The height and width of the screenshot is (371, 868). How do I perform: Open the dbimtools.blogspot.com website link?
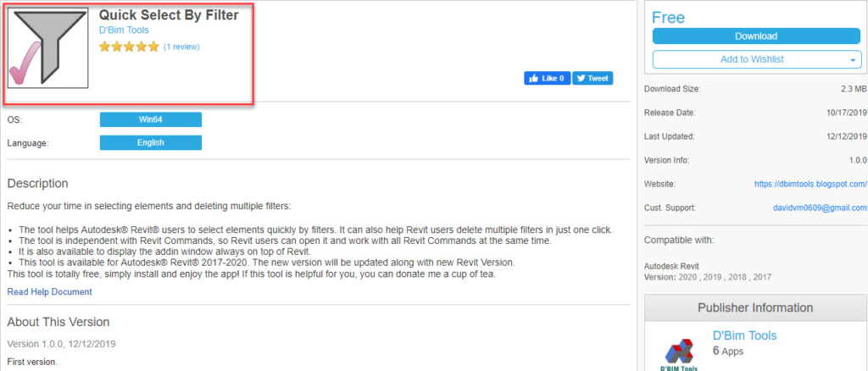810,184
